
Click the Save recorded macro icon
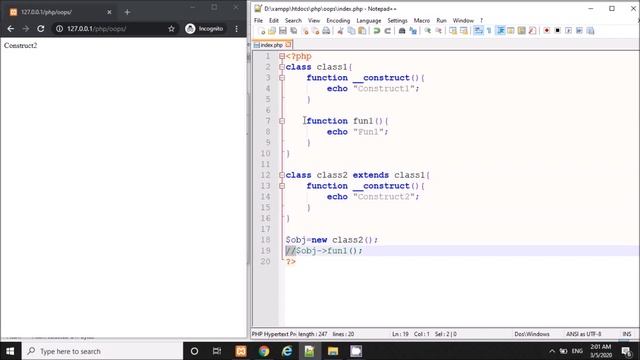click(590, 31)
